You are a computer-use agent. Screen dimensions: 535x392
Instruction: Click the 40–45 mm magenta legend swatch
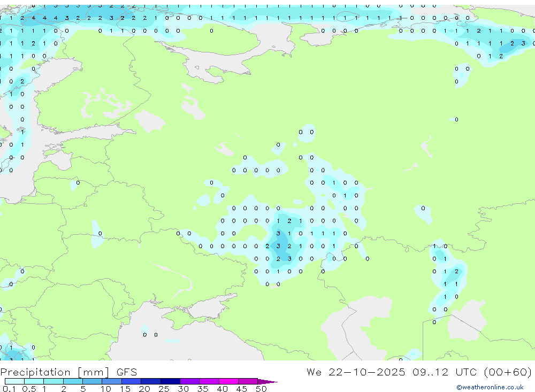coord(228,381)
